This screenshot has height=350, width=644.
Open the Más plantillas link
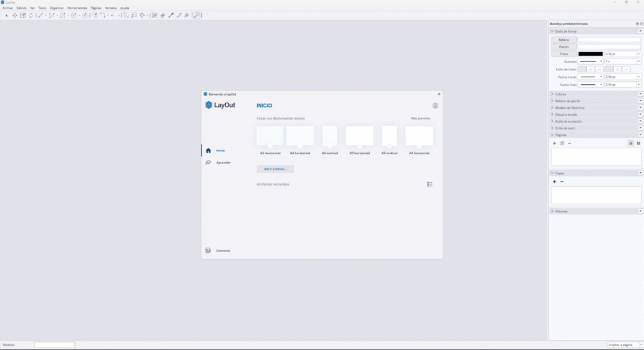421,118
